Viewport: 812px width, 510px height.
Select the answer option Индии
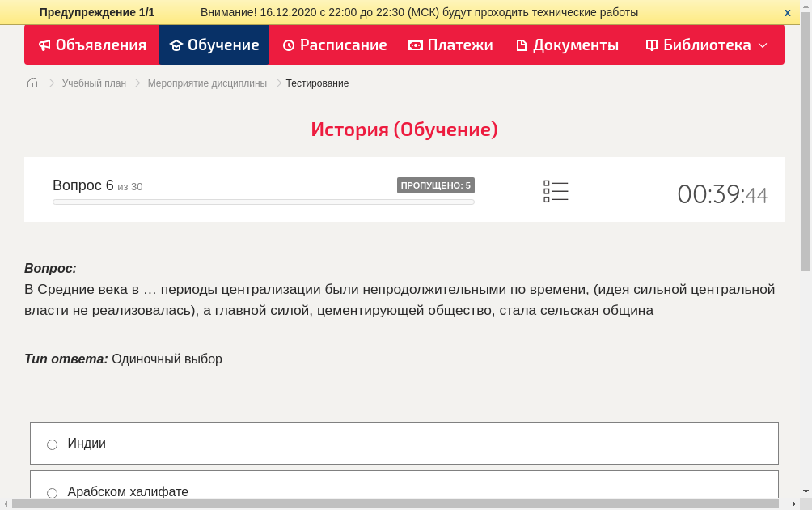tap(52, 444)
